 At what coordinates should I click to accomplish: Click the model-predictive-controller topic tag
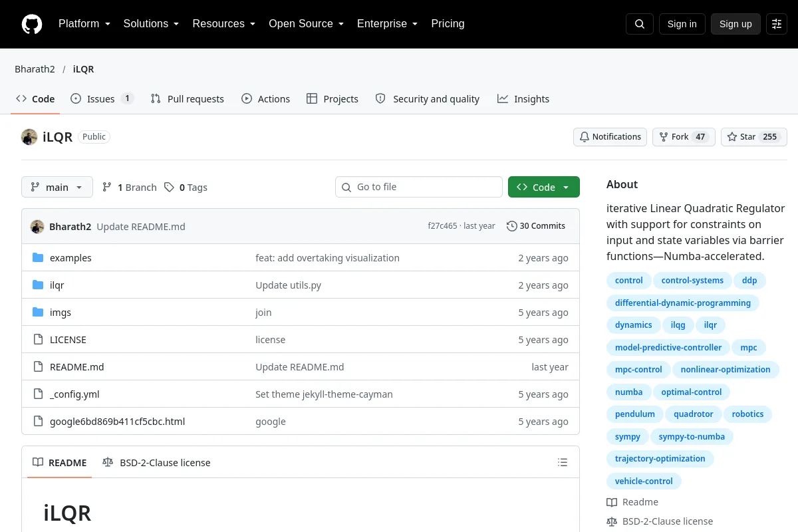pos(668,348)
